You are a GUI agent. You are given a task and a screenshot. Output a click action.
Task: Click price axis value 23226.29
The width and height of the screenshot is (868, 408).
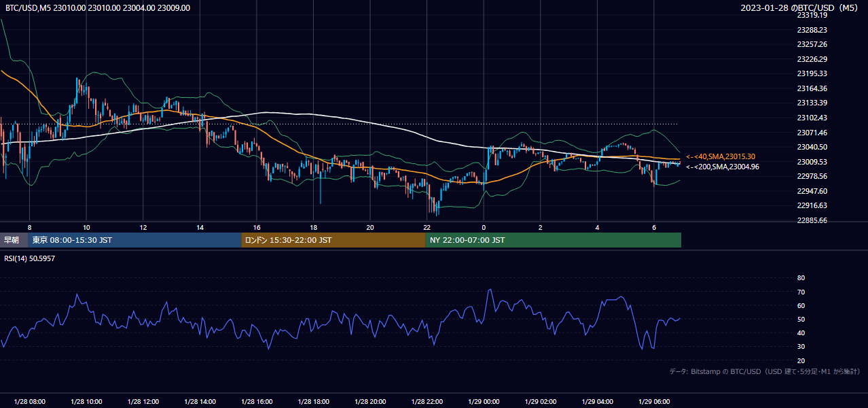(812, 59)
